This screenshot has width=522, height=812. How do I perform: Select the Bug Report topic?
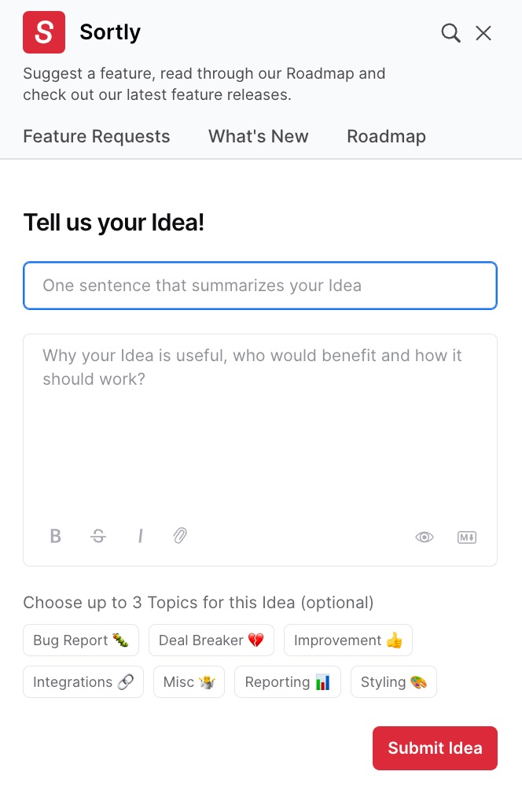[81, 640]
